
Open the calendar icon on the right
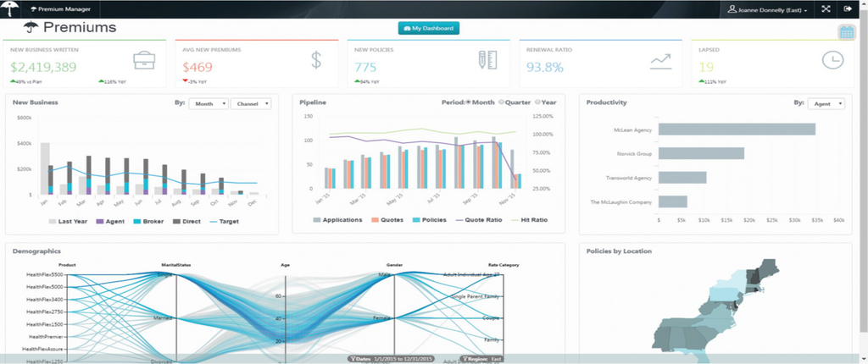point(846,32)
